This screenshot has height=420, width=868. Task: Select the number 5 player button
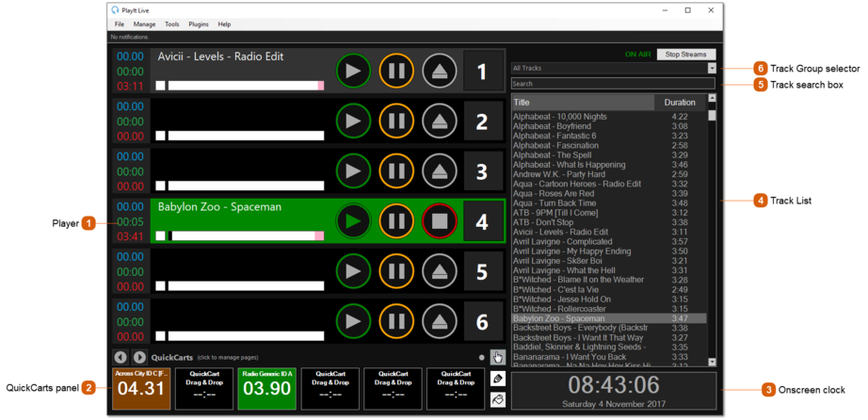(483, 271)
